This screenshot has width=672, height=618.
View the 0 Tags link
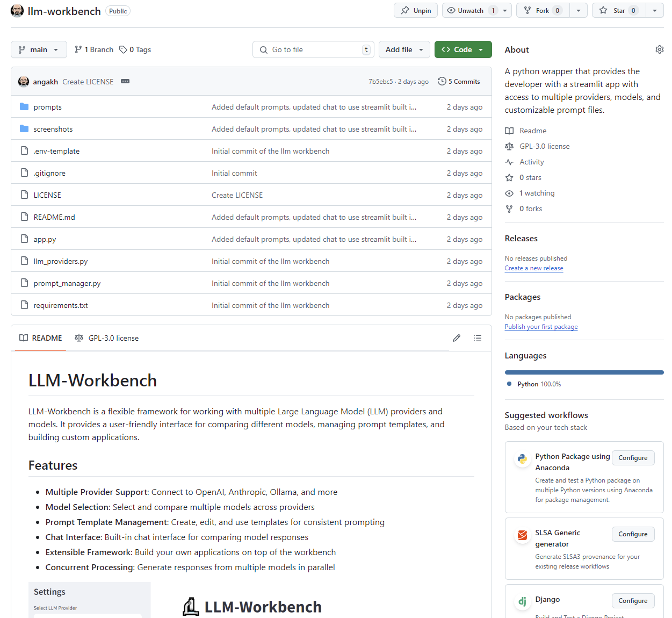[x=135, y=49]
